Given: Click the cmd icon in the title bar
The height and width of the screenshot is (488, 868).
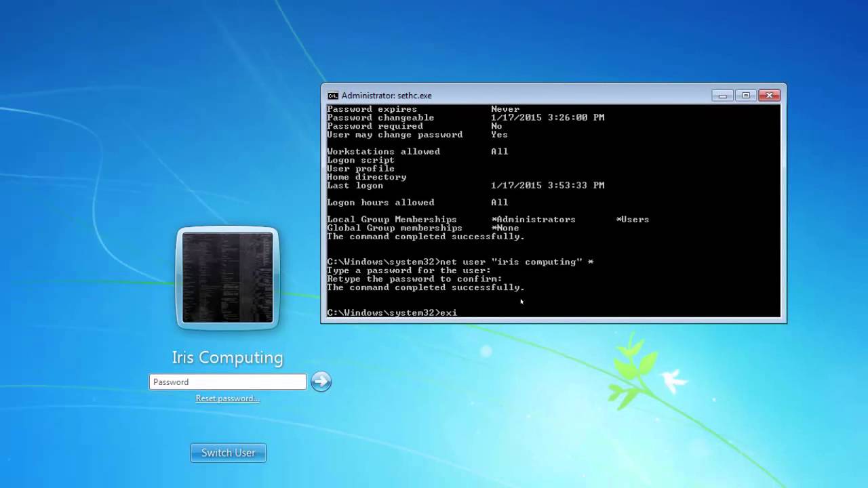Looking at the screenshot, I should point(332,96).
